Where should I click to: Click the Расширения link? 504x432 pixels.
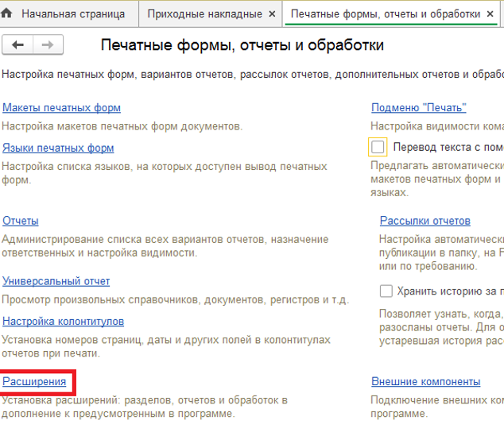[x=34, y=382]
